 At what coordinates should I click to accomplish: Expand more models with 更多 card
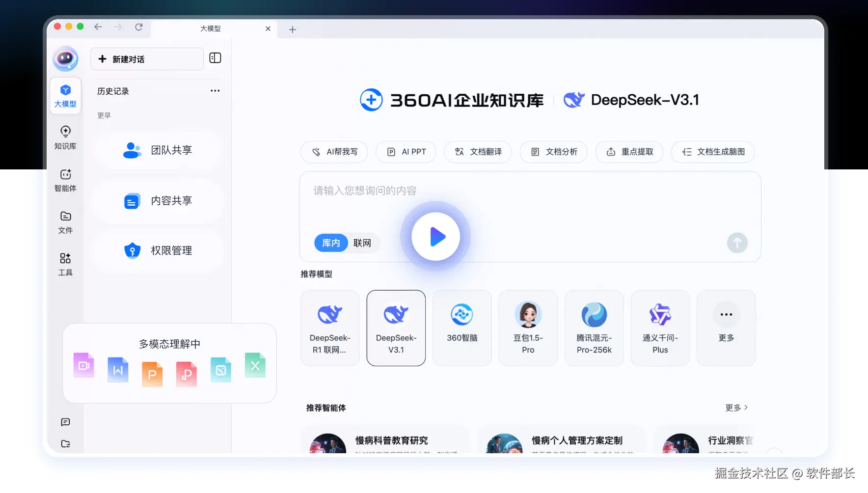pyautogui.click(x=726, y=328)
